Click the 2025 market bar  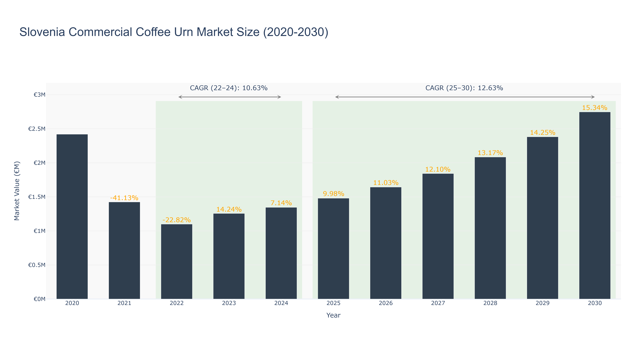pyautogui.click(x=333, y=249)
